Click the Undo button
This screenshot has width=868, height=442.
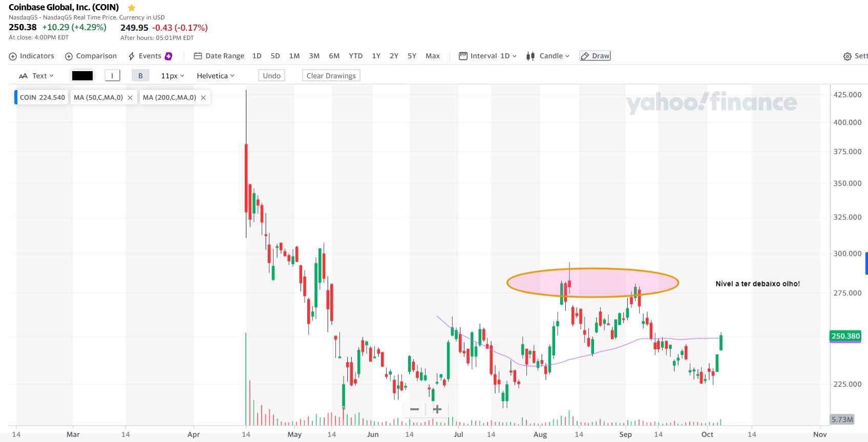tap(272, 76)
